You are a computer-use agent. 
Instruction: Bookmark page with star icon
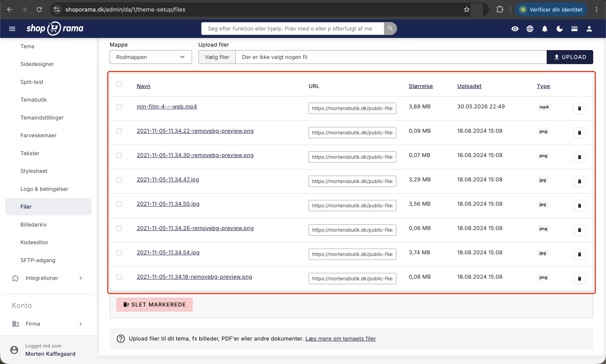click(466, 9)
